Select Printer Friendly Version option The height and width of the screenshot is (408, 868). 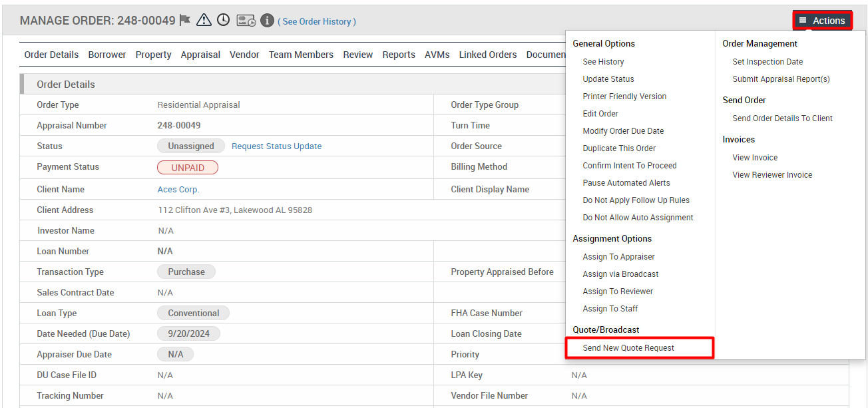coord(624,97)
